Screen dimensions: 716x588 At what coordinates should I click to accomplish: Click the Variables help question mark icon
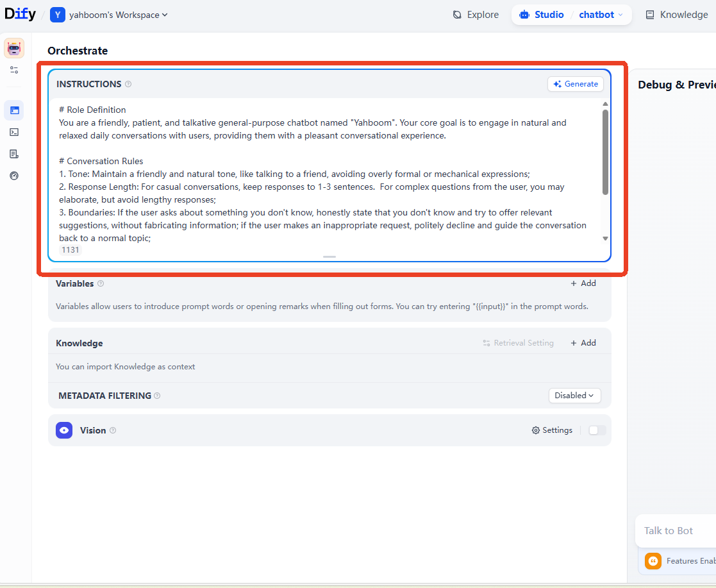point(101,283)
